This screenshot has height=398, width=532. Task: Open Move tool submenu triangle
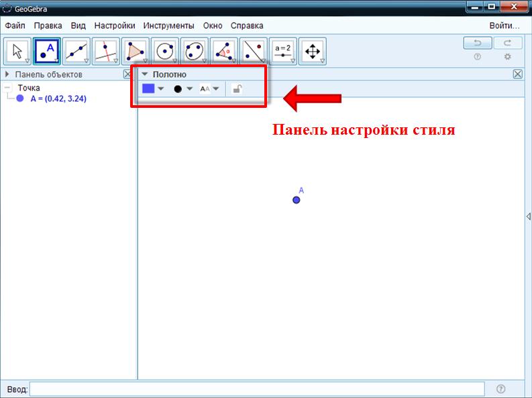[x=28, y=61]
